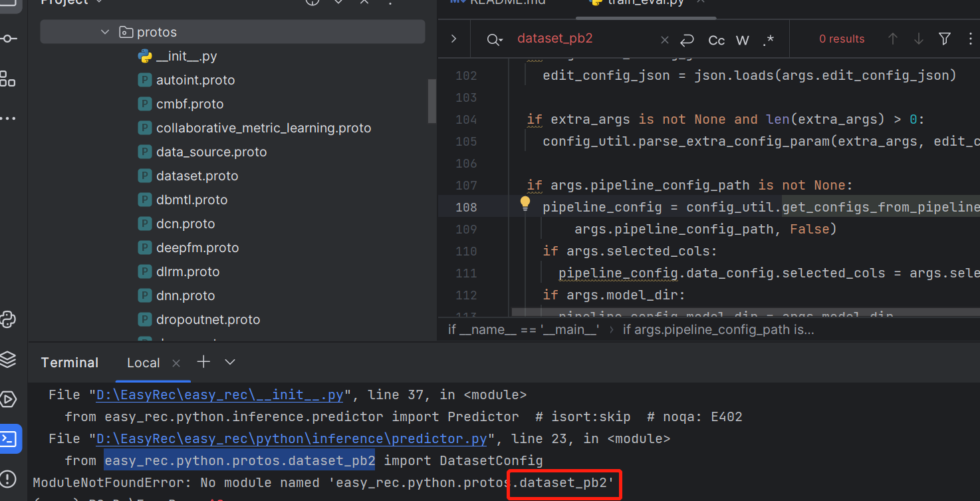Viewport: 980px width, 501px height.
Task: Click breadcrumb if __name__ == '__main__'
Action: 524,329
